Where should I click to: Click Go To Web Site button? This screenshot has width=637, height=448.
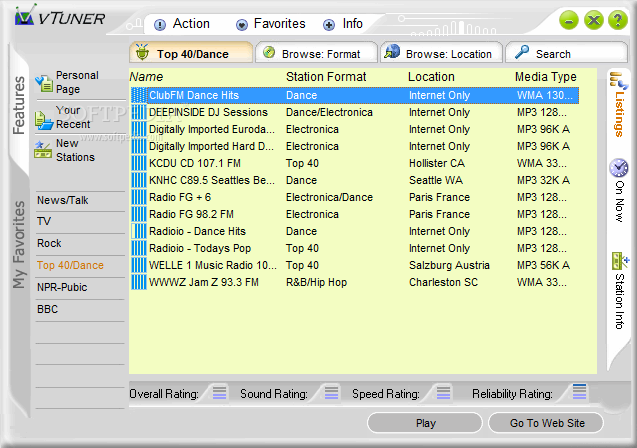click(546, 423)
